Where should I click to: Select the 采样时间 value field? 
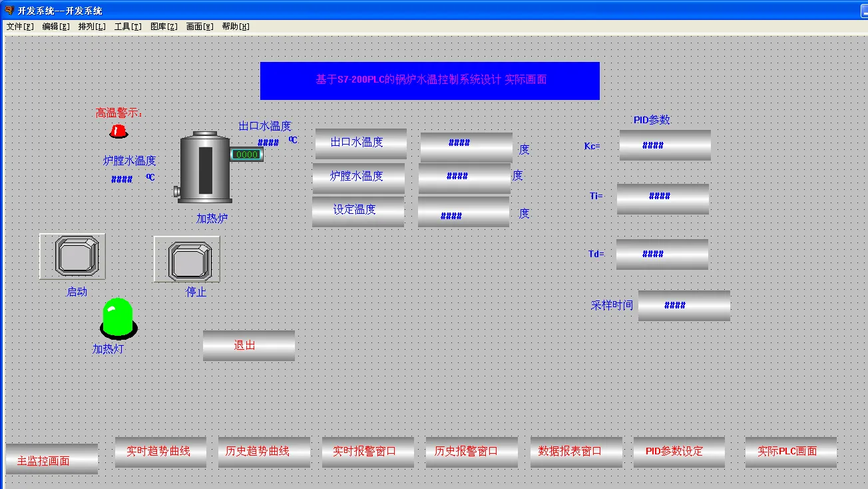[x=684, y=306]
